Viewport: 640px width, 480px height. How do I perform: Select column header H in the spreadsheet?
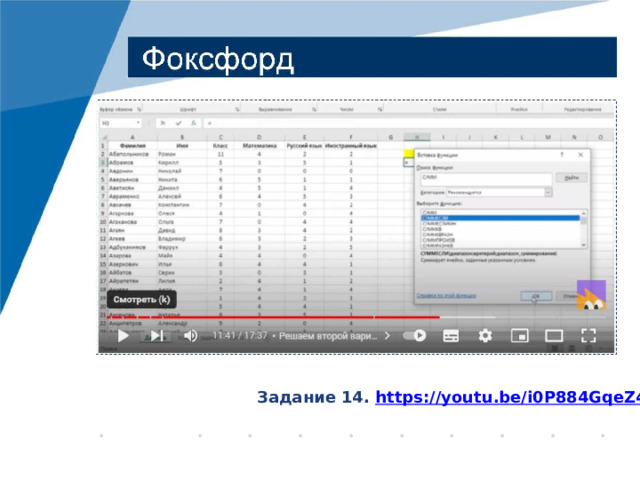pos(417,137)
